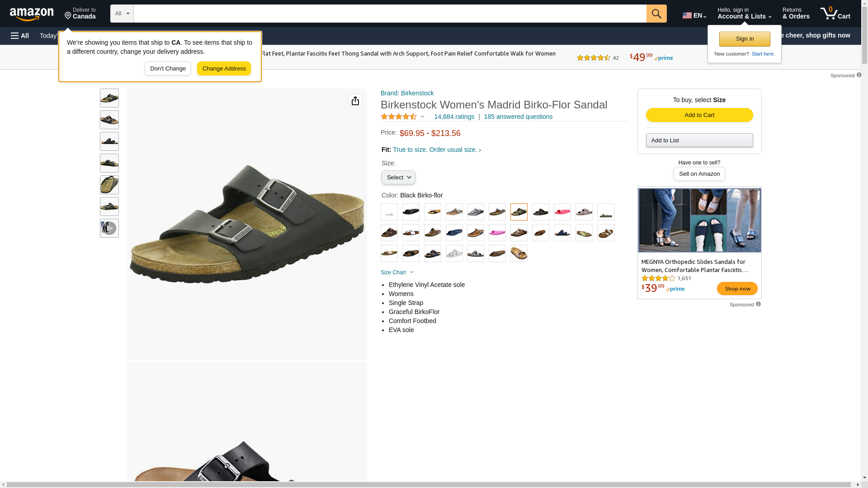This screenshot has width=868, height=488.
Task: Open the shopping cart
Action: click(x=835, y=14)
